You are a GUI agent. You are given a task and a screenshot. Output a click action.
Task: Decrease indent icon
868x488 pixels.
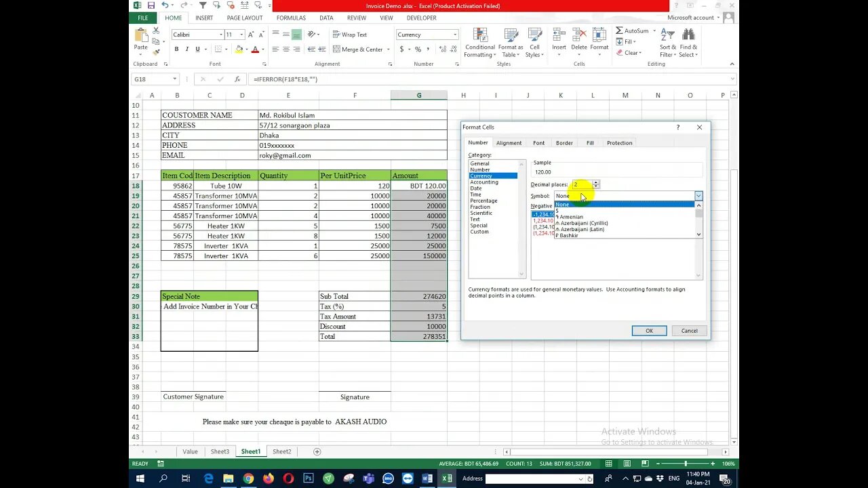pos(311,49)
